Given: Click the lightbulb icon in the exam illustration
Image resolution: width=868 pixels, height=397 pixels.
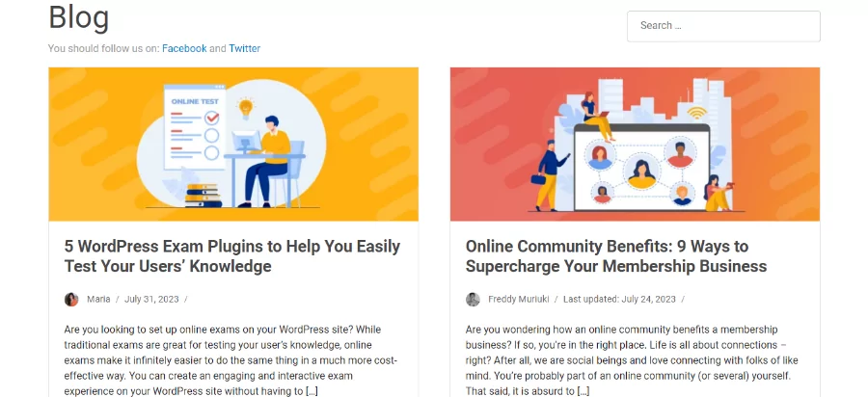Looking at the screenshot, I should [245, 108].
